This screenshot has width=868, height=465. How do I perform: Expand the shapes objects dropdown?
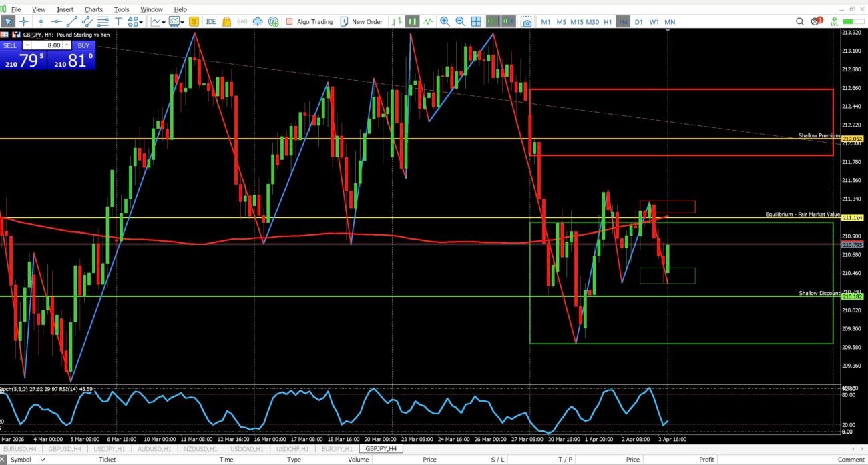tap(141, 22)
